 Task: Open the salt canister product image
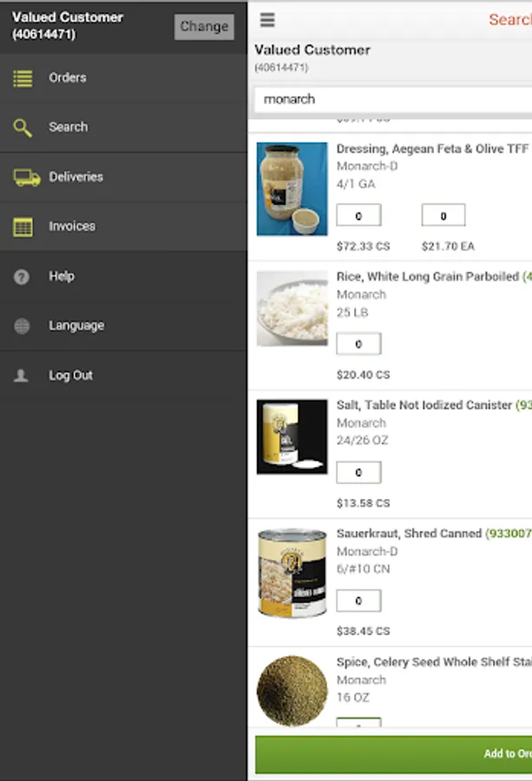click(292, 436)
